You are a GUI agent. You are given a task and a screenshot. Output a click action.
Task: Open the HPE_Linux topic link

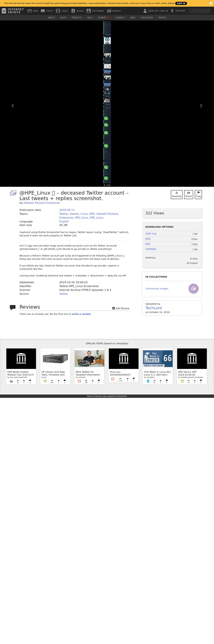(96, 218)
